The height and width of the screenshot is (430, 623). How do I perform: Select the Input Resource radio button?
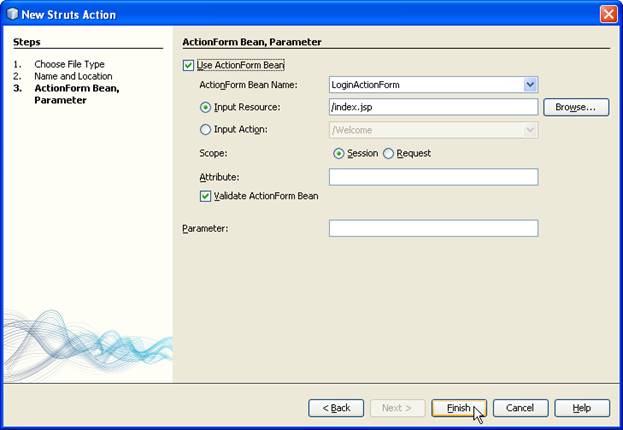click(205, 107)
